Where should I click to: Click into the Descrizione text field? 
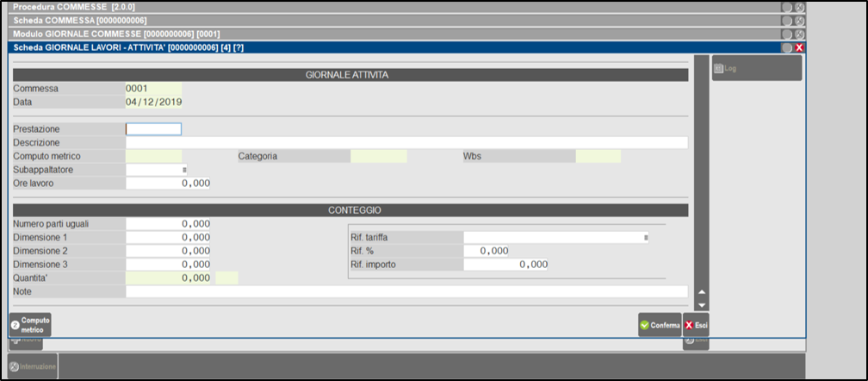click(406, 143)
